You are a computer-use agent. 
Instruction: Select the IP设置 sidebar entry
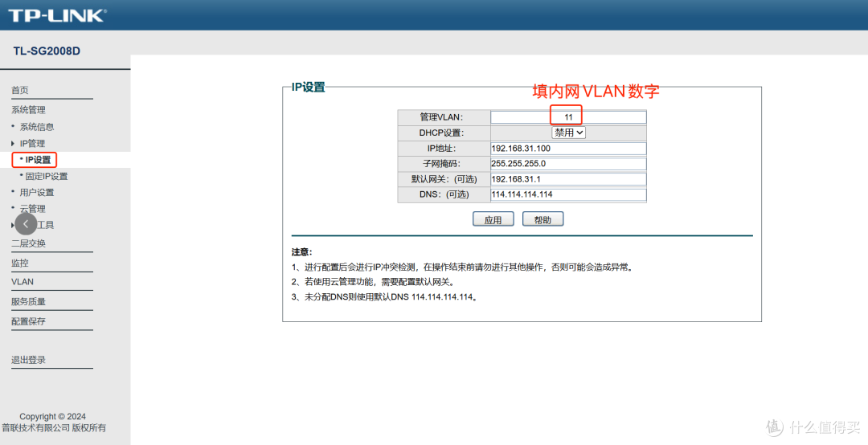tap(38, 160)
